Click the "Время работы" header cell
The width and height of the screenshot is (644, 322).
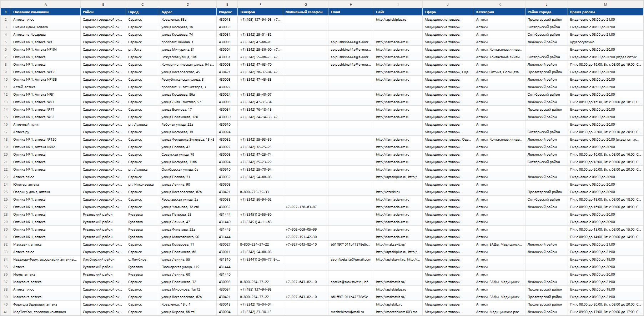coord(605,12)
